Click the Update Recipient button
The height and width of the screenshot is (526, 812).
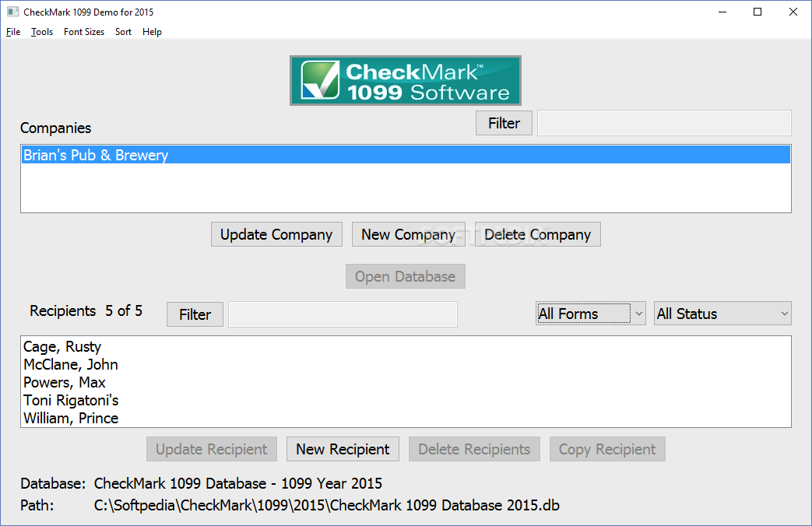212,449
